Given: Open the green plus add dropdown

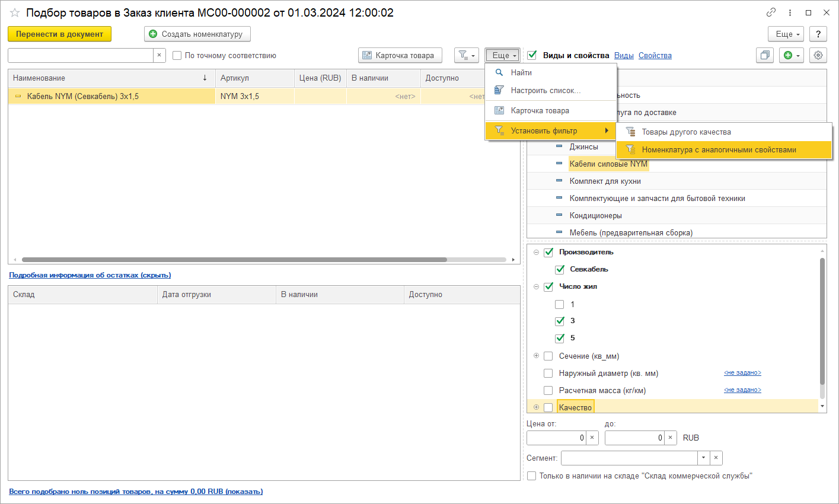Looking at the screenshot, I should coord(792,55).
